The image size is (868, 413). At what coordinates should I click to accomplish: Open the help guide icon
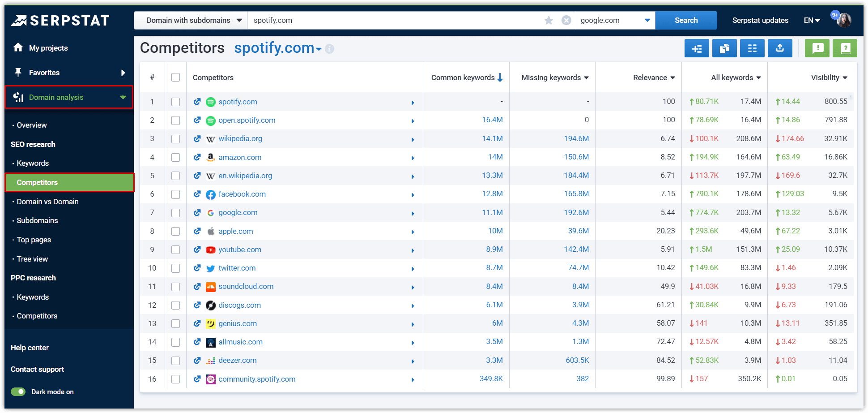click(x=845, y=48)
